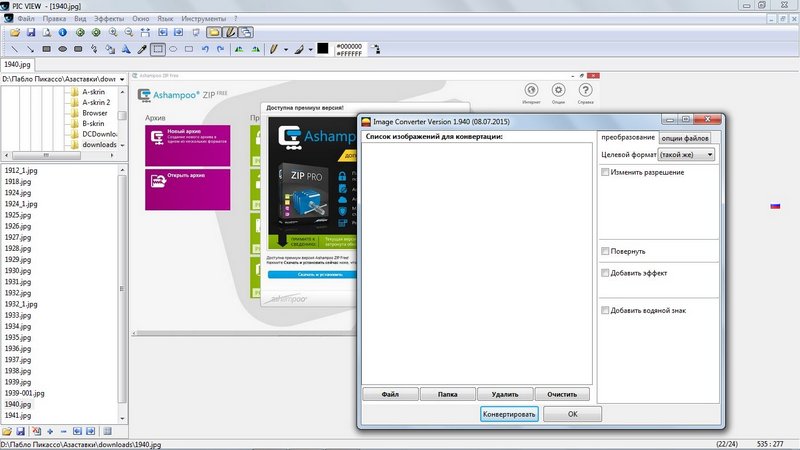Click the Папка button in Image Converter
Viewport: 800px width, 450px height.
[447, 394]
